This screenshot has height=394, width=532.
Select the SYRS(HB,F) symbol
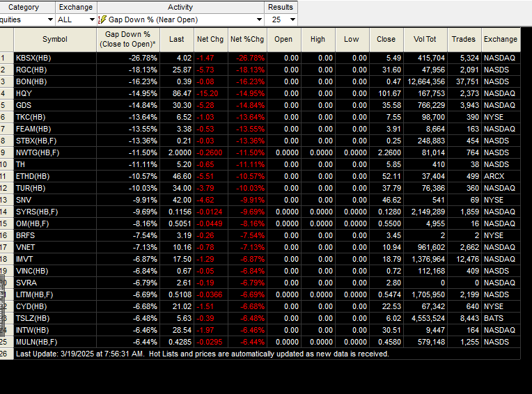point(37,212)
